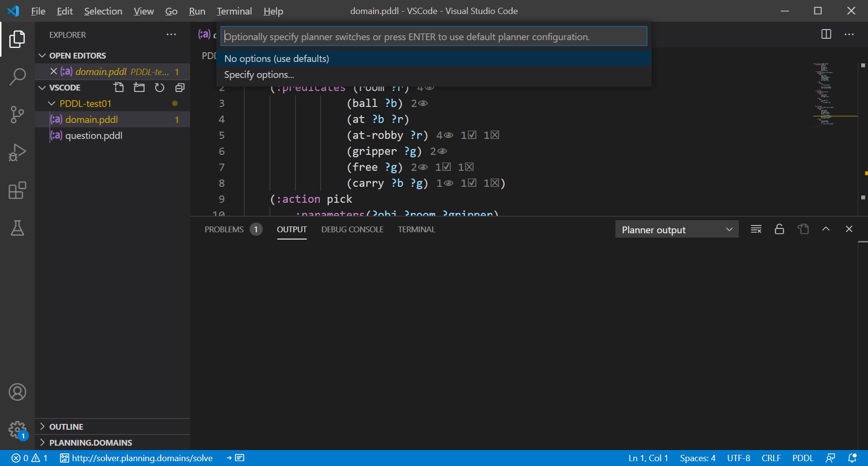Open the Accounts menu icon
Image resolution: width=868 pixels, height=466 pixels.
coord(17,392)
